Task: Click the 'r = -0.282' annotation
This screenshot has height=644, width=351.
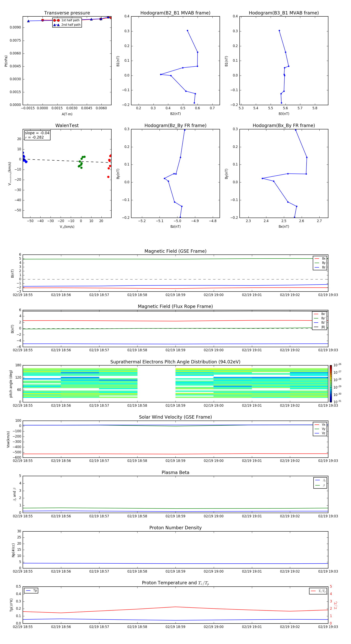Action: (35, 137)
